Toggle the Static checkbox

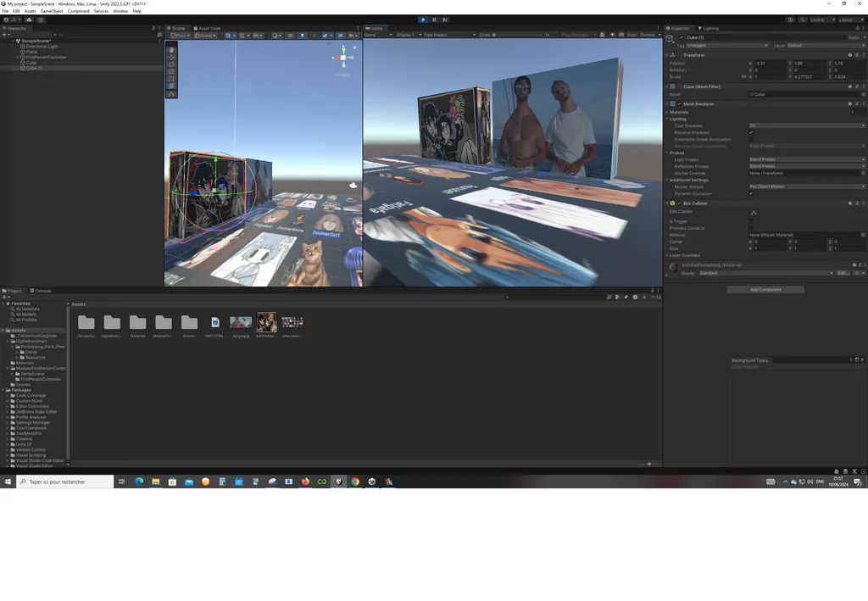click(844, 37)
